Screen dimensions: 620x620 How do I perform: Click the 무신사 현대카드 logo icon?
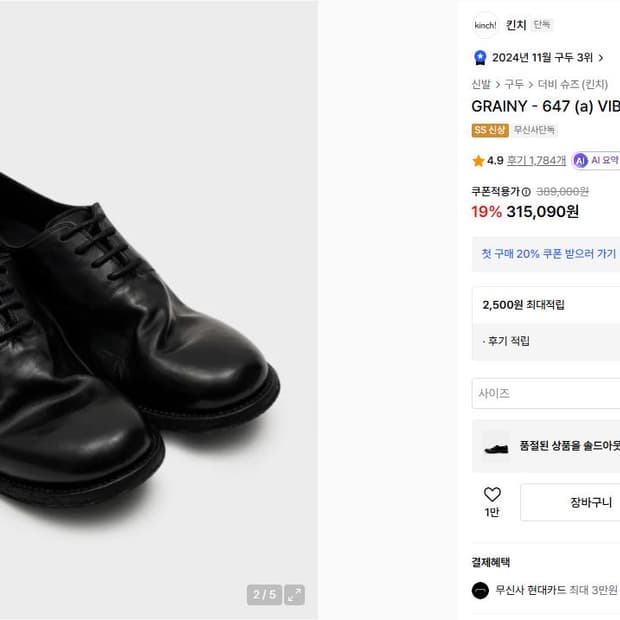pos(480,590)
